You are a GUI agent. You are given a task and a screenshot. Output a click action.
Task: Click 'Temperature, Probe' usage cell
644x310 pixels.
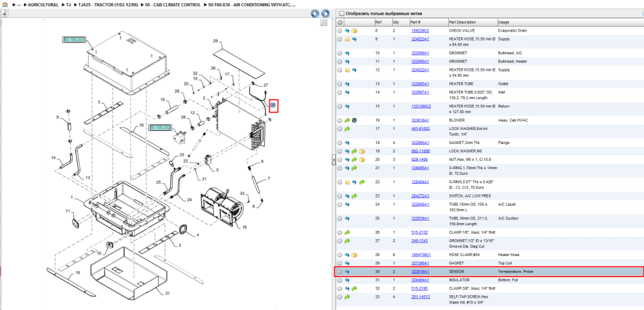tap(515, 272)
